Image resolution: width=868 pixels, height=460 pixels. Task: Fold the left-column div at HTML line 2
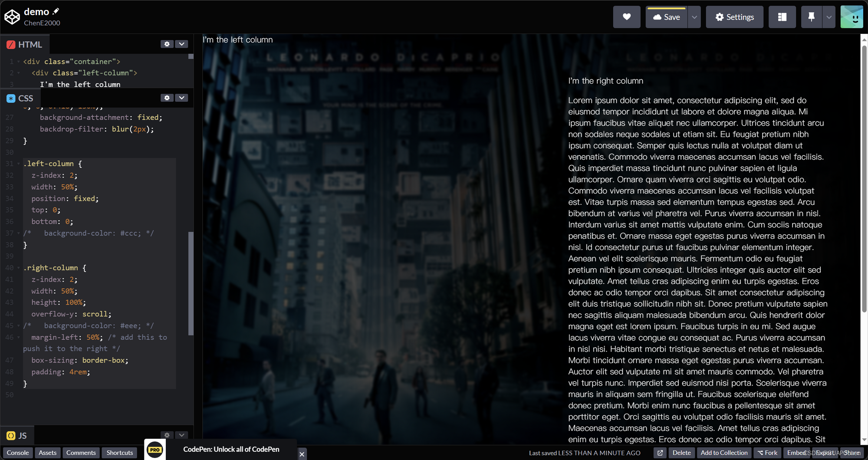pos(19,73)
